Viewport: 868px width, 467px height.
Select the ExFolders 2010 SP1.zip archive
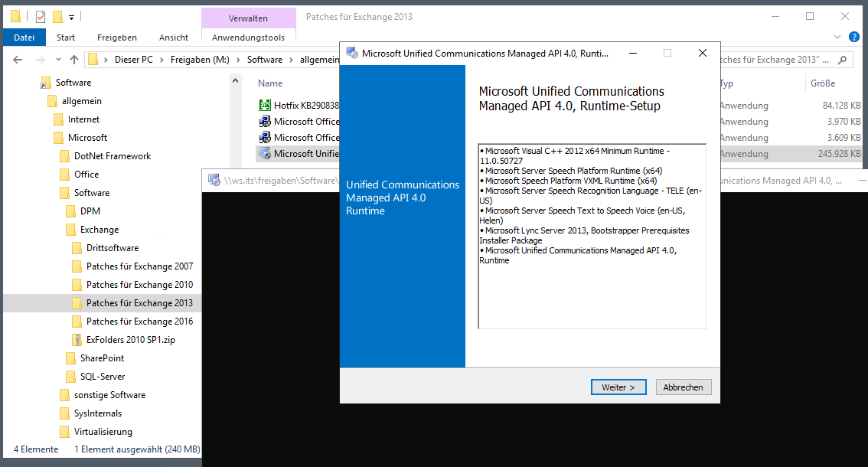click(x=131, y=340)
